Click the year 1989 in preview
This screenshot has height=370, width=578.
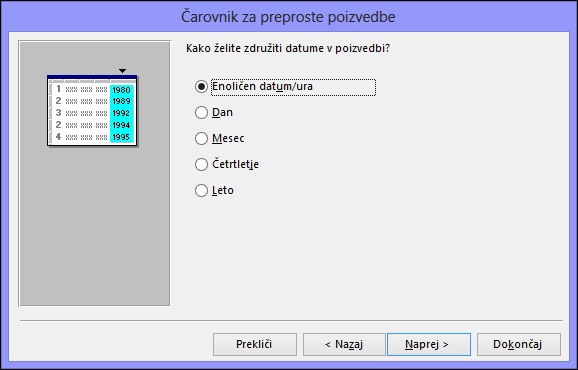click(x=121, y=101)
